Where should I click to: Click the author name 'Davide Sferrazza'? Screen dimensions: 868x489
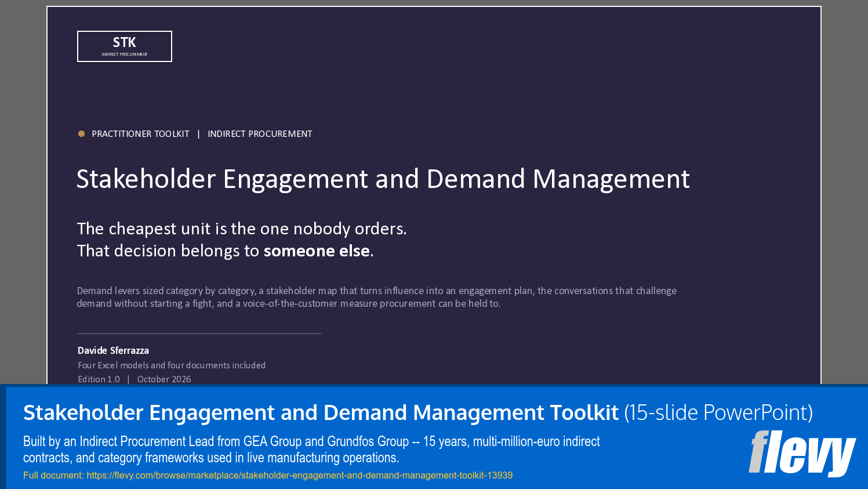pos(113,350)
